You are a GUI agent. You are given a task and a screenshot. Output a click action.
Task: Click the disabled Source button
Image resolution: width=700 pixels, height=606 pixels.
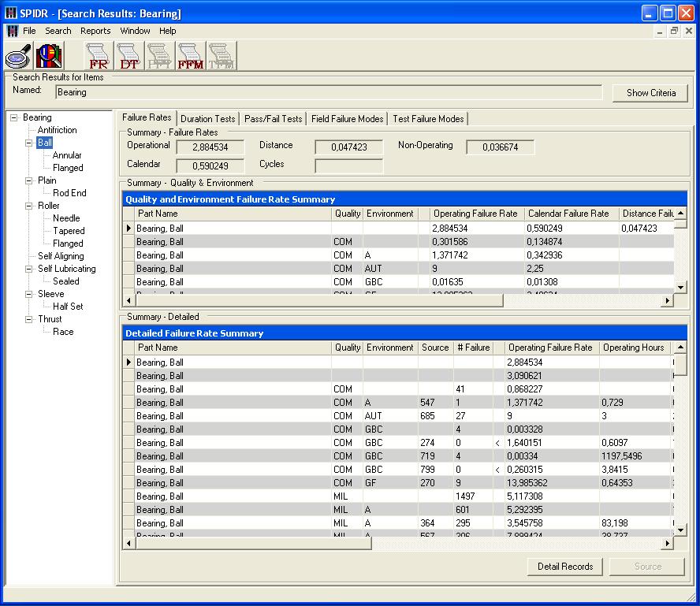[647, 567]
